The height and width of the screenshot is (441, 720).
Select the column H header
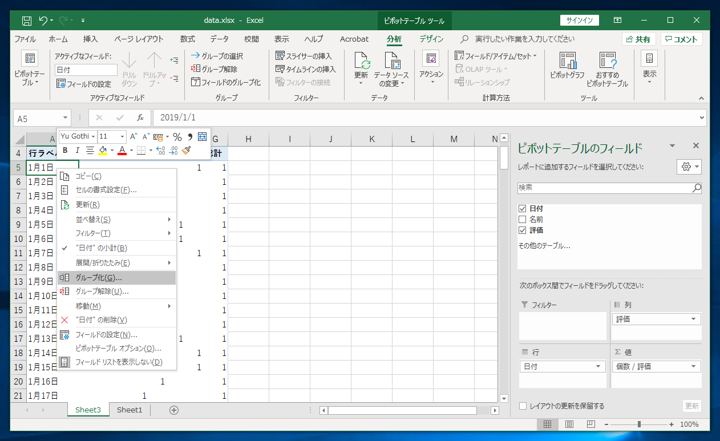click(248, 139)
